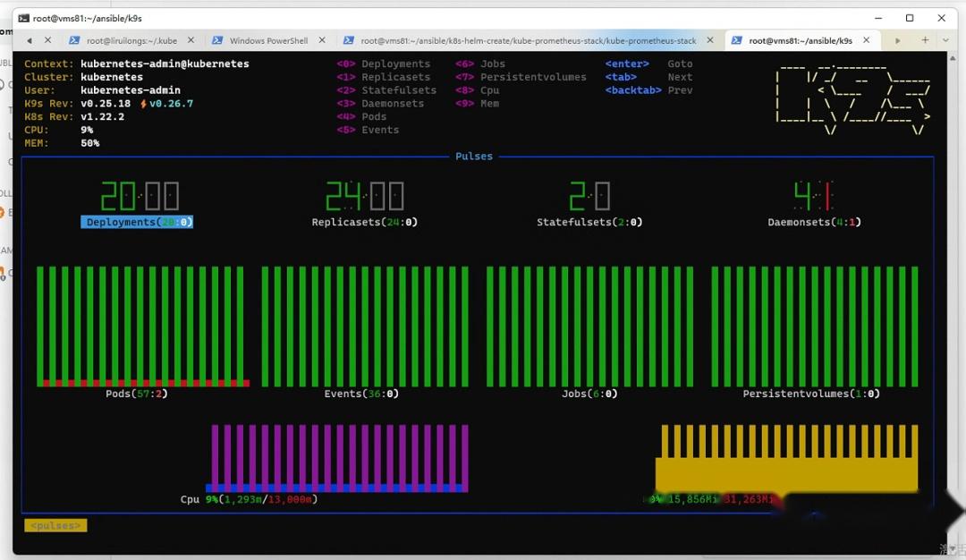Click the terminal icon in the title bar

[x=23, y=18]
